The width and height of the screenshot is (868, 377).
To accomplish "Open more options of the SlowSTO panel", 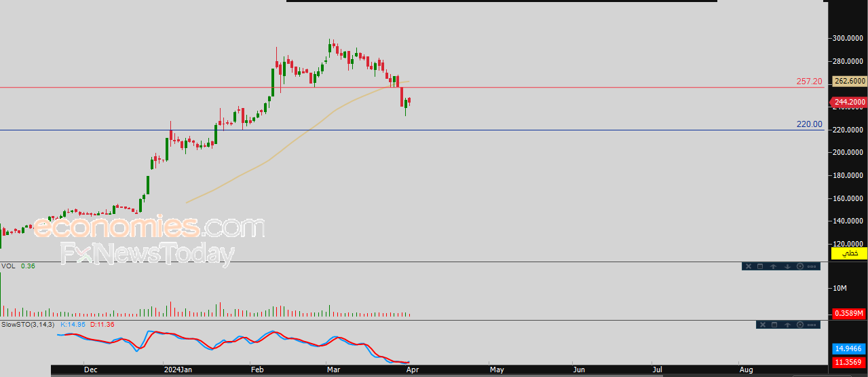I will click(813, 325).
